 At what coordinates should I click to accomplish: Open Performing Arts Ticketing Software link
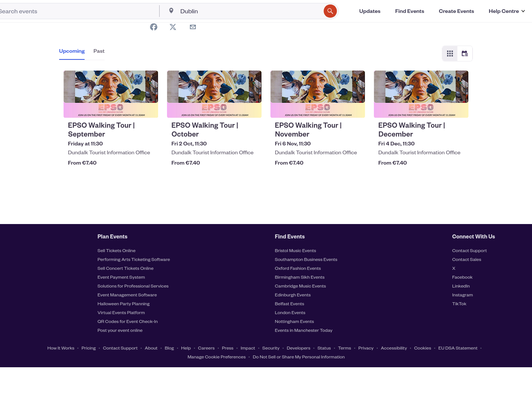[134, 259]
